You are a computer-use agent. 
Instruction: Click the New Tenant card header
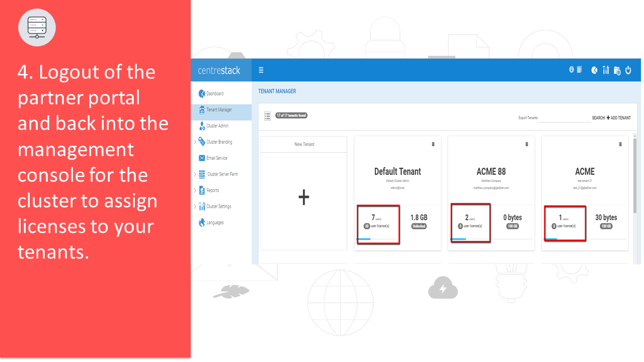coord(304,144)
